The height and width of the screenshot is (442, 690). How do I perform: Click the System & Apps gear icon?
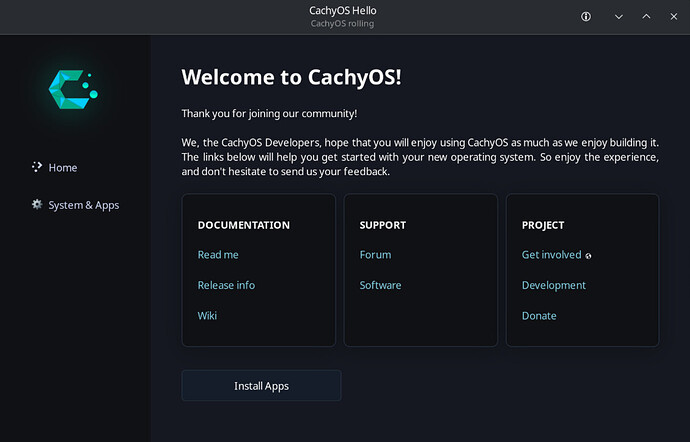[37, 204]
